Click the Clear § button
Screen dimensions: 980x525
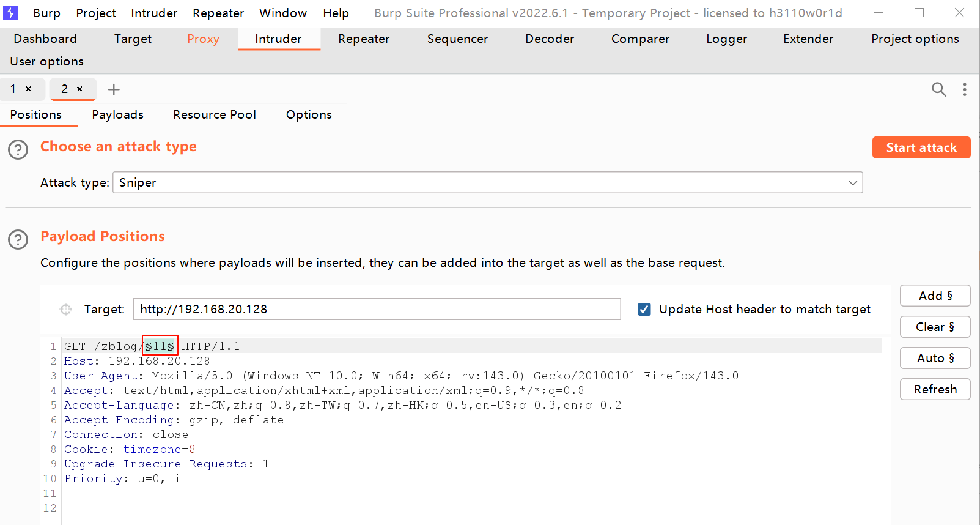tap(935, 327)
